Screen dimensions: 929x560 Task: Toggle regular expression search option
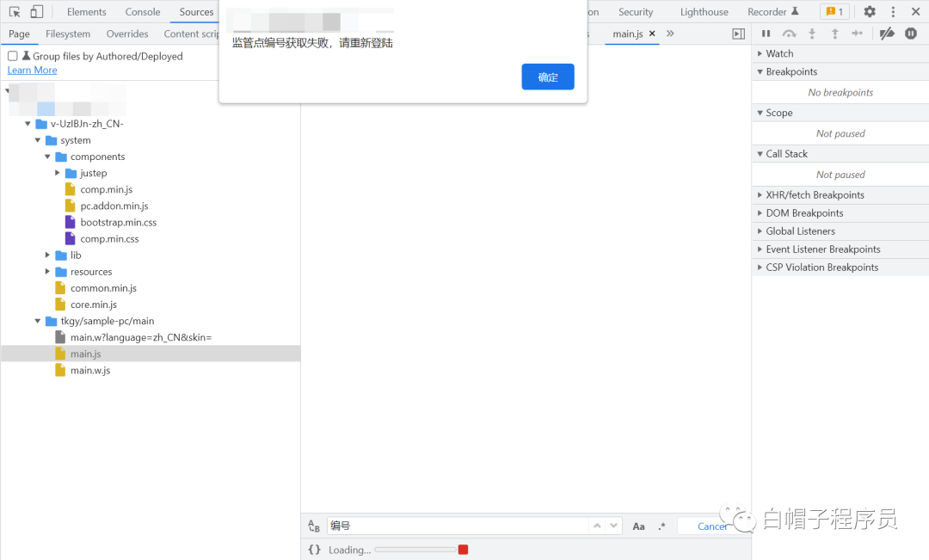coord(661,526)
